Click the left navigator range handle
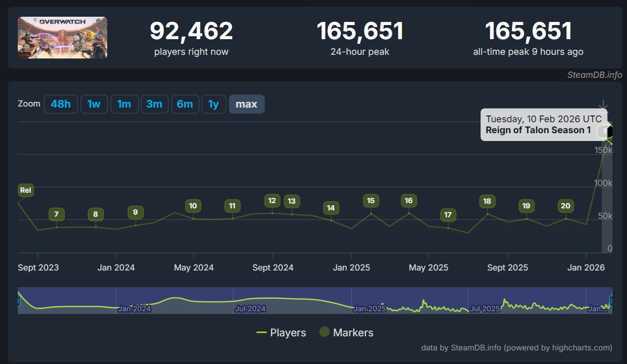Viewport: 627px width, 364px height. tap(18, 300)
